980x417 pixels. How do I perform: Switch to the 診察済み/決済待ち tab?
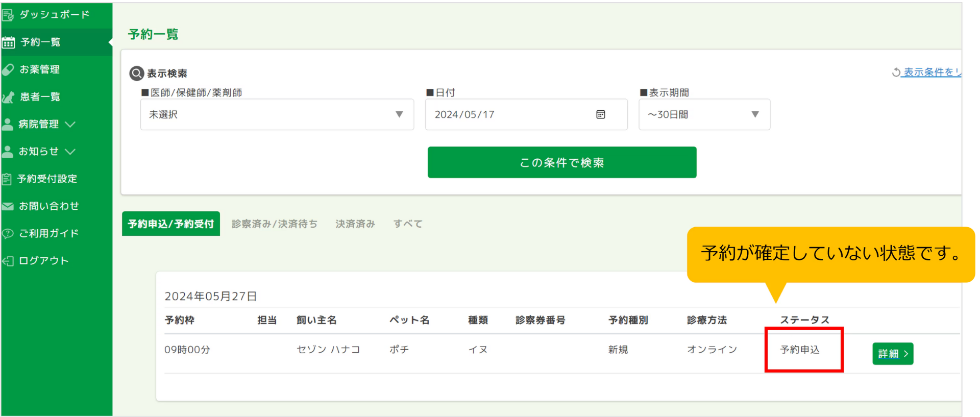tap(274, 224)
